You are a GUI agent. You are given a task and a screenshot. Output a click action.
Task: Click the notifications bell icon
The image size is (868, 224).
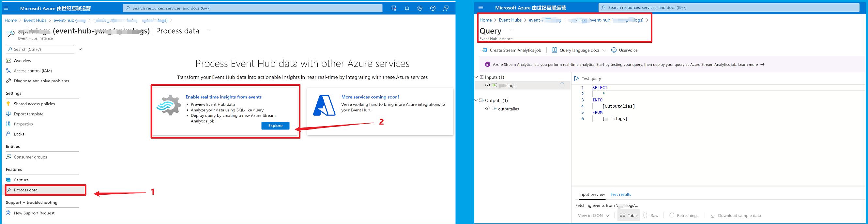[407, 8]
